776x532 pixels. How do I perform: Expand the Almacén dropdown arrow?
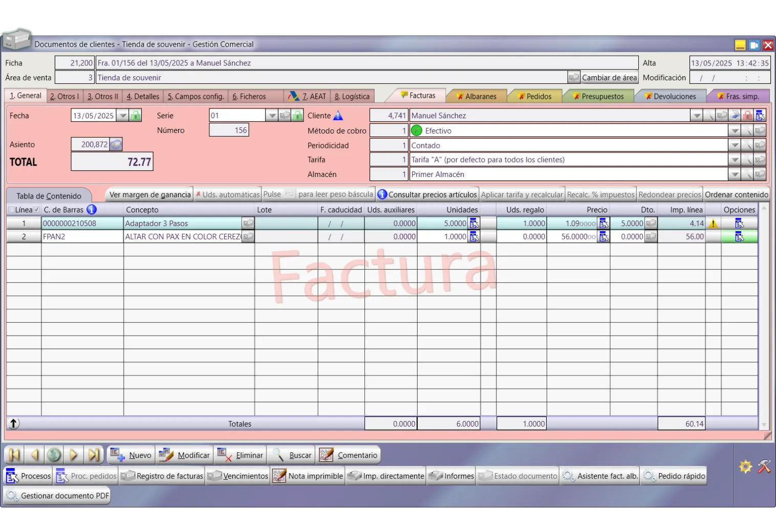coord(735,174)
